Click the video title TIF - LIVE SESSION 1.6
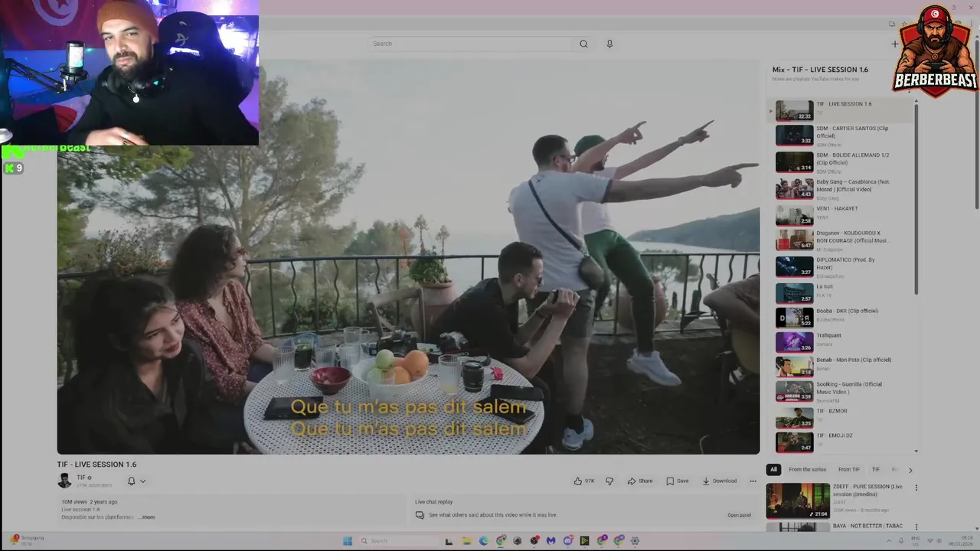 coord(96,465)
